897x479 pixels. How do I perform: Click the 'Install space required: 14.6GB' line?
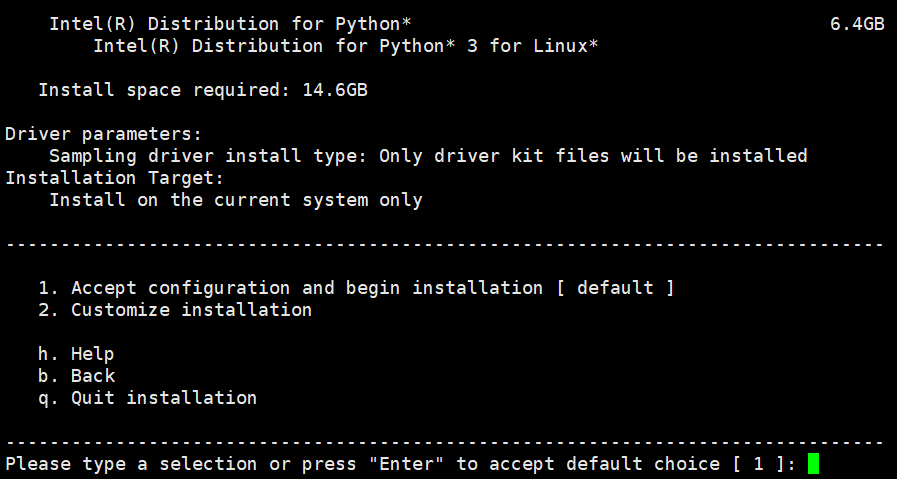203,90
